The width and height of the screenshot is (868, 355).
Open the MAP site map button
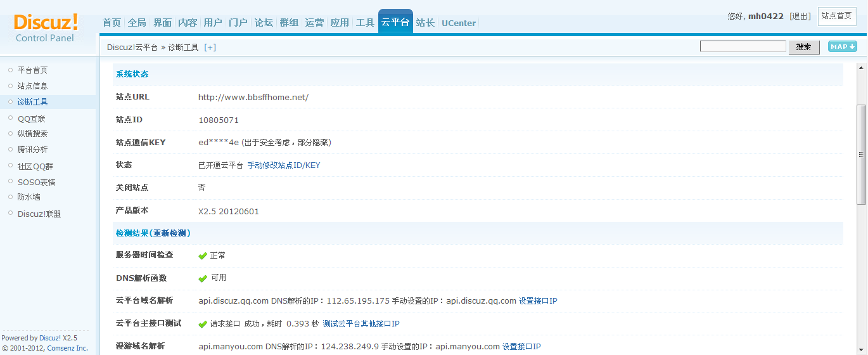(842, 46)
